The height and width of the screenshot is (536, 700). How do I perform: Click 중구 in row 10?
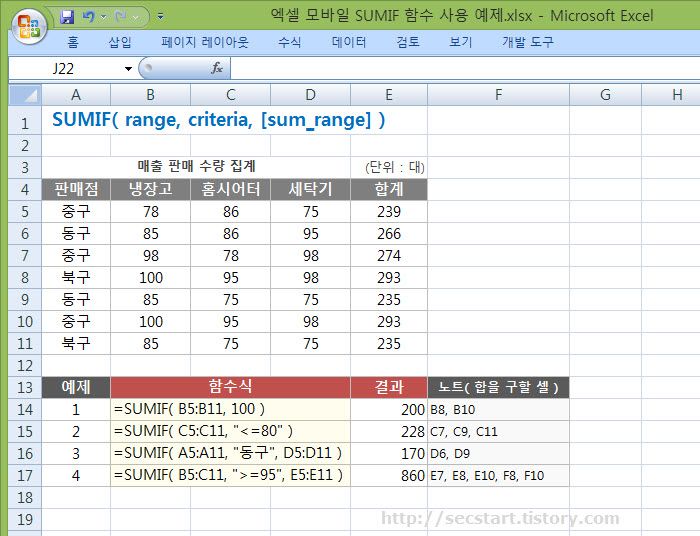(76, 321)
